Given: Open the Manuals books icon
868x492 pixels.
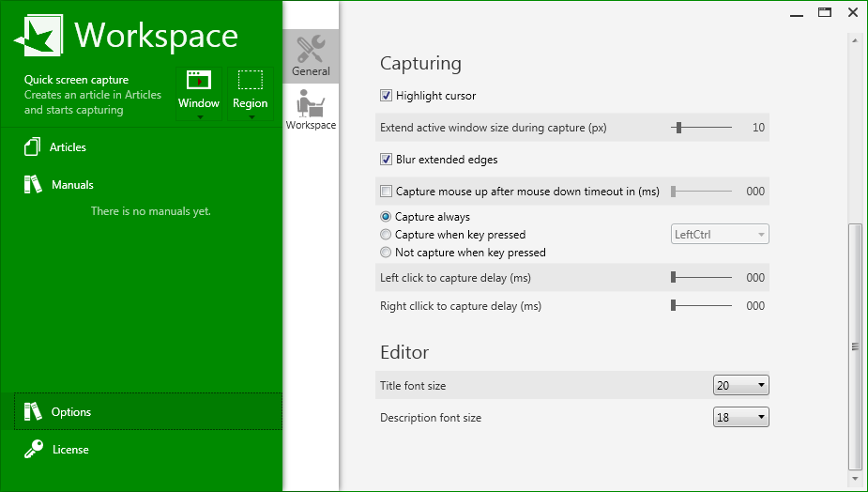Looking at the screenshot, I should pyautogui.click(x=33, y=184).
